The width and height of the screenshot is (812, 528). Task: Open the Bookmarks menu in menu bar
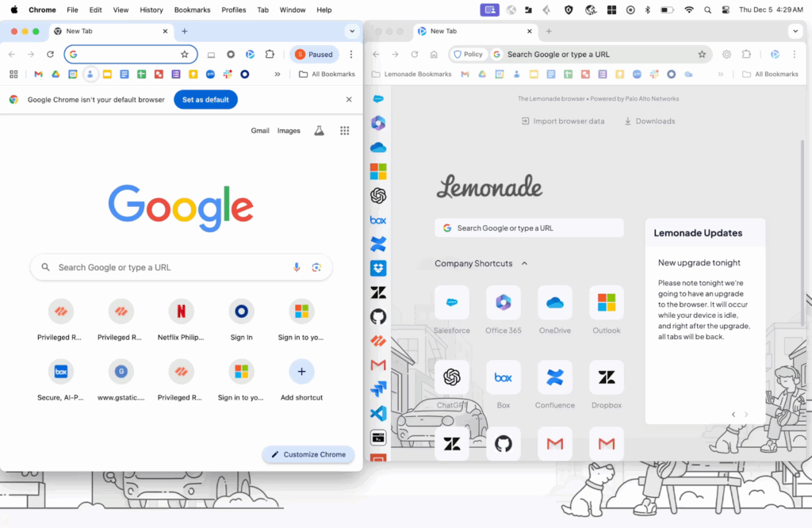(x=192, y=10)
